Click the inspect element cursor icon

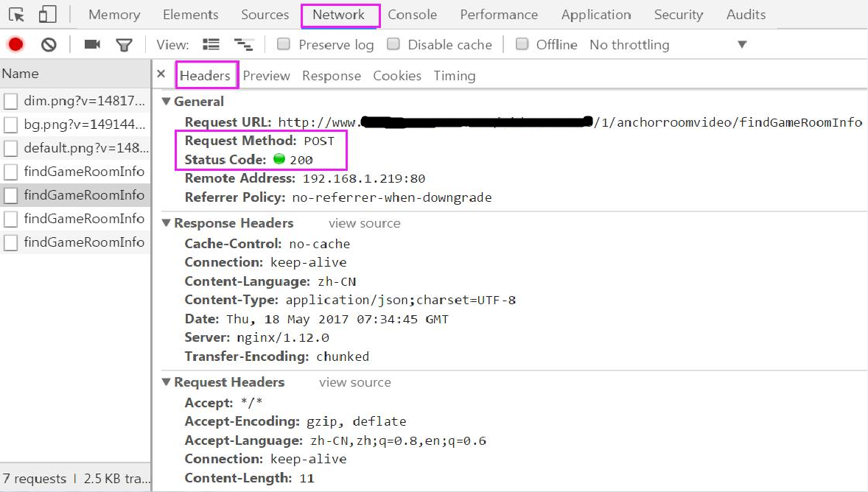click(x=16, y=15)
